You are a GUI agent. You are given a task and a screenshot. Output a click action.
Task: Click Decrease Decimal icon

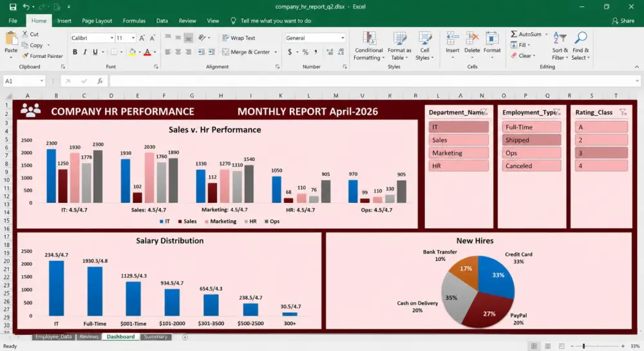341,52
